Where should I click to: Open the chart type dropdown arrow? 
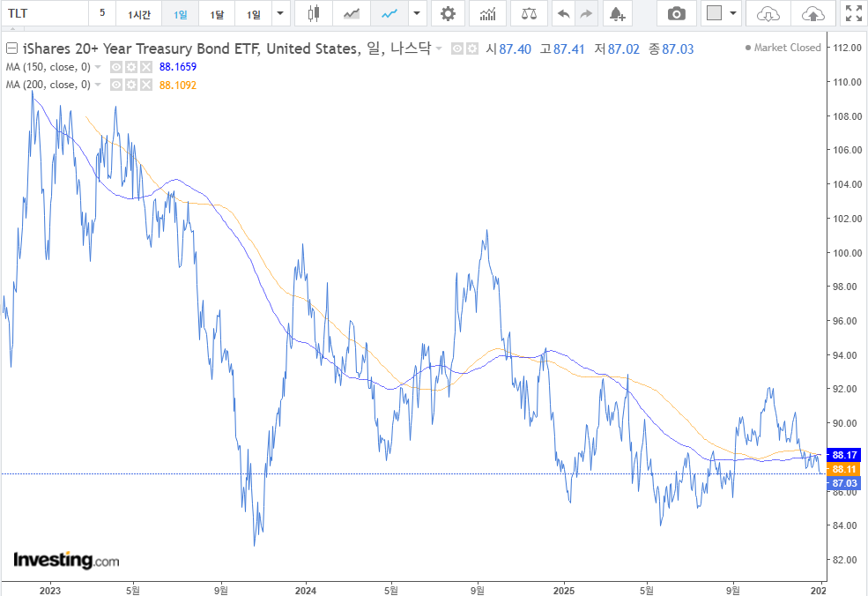(x=417, y=13)
